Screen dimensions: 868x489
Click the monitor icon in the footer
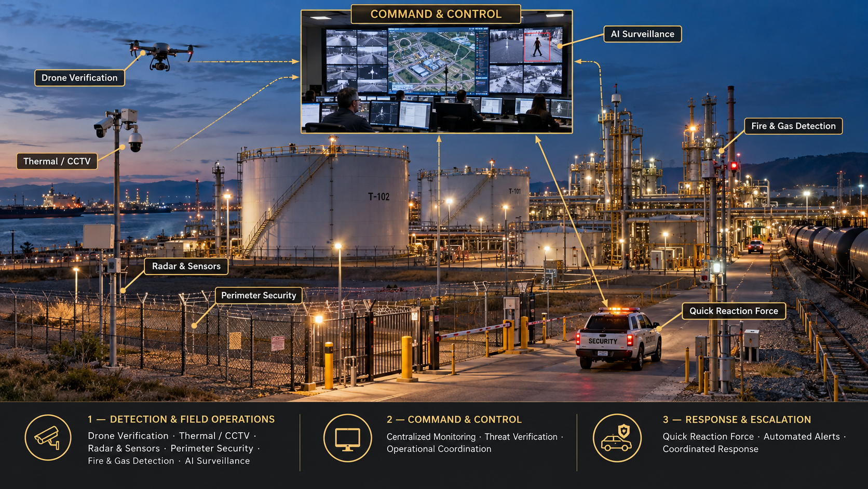347,438
